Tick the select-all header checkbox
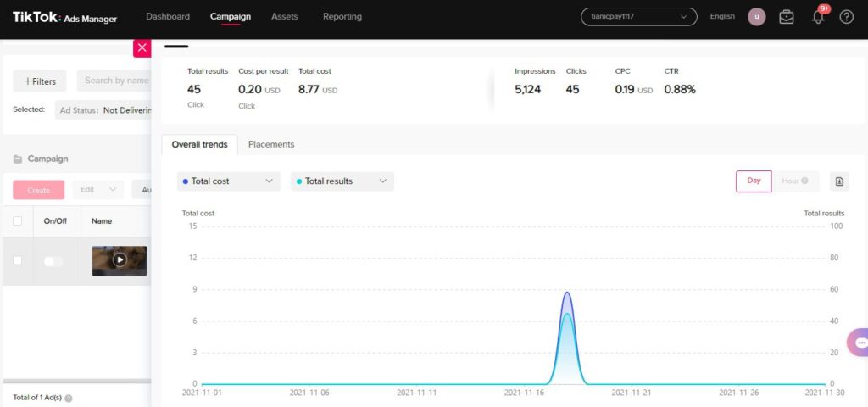Screen dimensions: 868x407 tap(18, 221)
